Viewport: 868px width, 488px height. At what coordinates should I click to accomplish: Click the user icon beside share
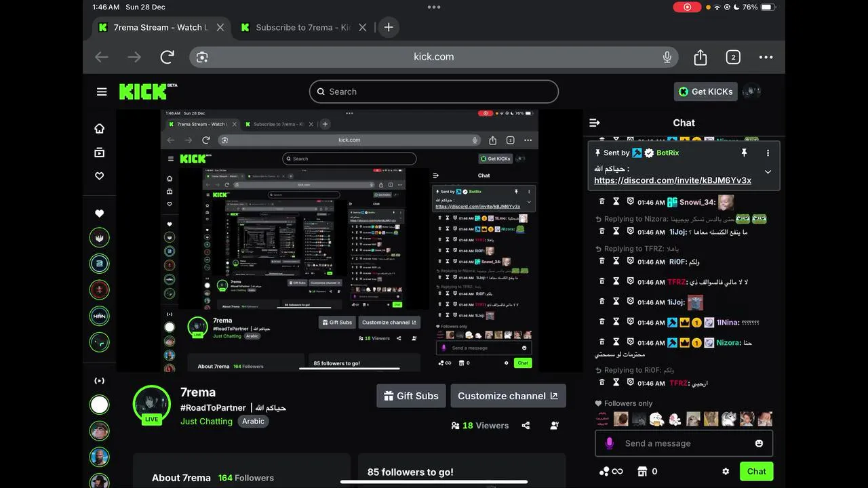[x=555, y=426]
